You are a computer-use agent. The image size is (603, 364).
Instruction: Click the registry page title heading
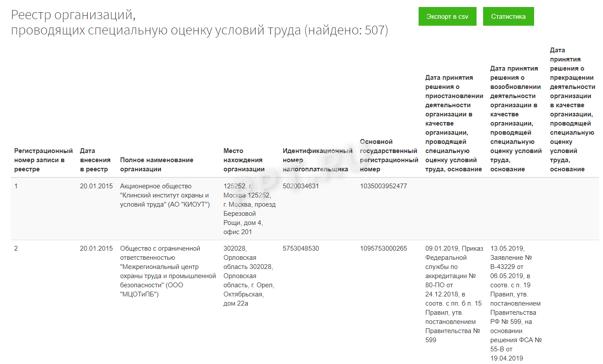click(x=199, y=23)
